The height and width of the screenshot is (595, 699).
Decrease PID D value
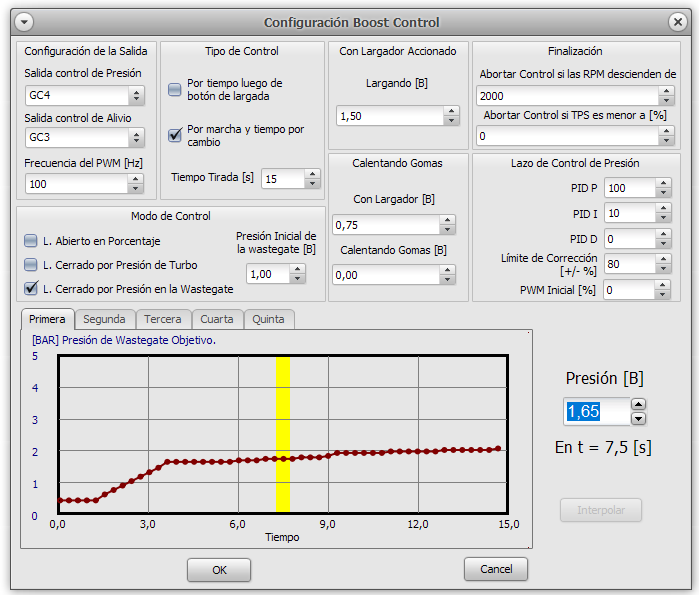coord(663,244)
